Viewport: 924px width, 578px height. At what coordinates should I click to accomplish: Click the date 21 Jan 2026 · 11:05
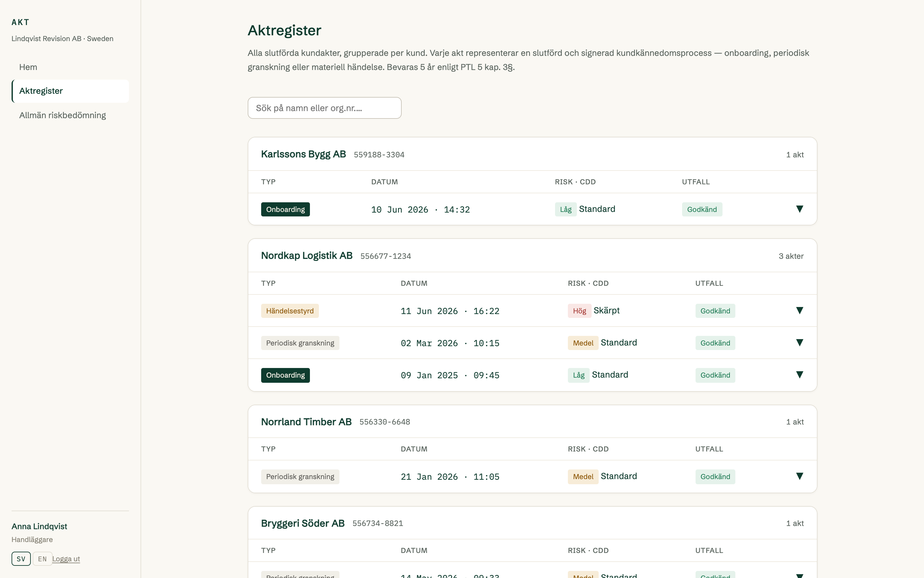tap(450, 477)
